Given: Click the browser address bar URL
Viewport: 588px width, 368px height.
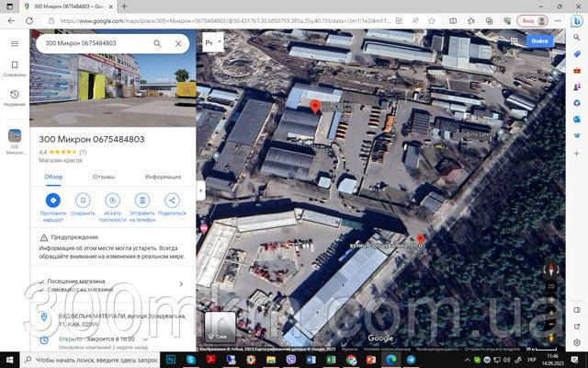Looking at the screenshot, I should 225,21.
